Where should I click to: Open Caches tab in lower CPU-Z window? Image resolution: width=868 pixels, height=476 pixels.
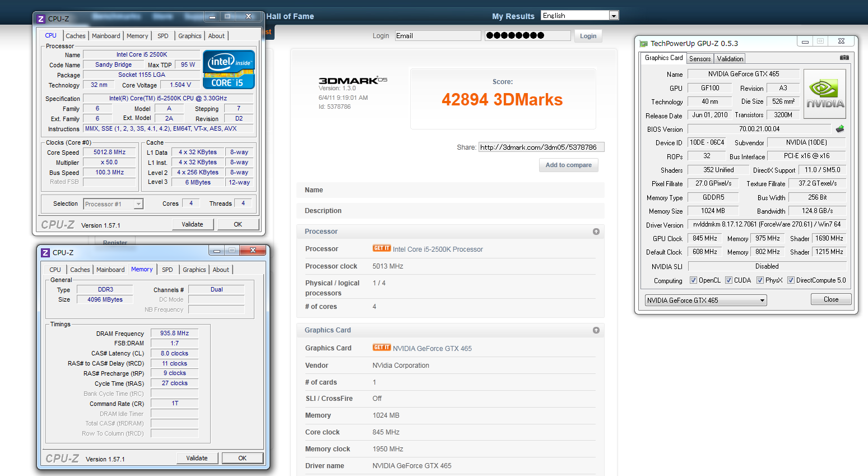pyautogui.click(x=80, y=270)
